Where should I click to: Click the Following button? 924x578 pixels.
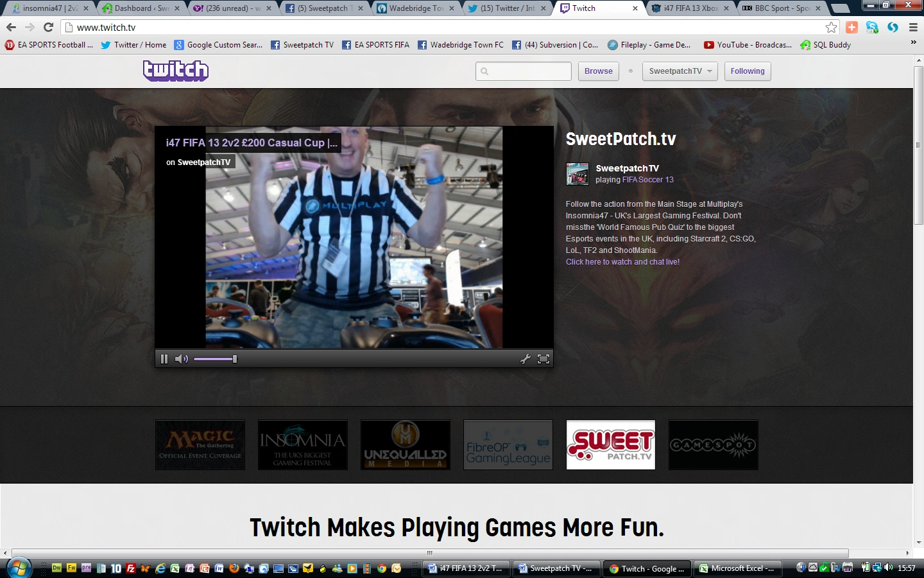pyautogui.click(x=747, y=71)
